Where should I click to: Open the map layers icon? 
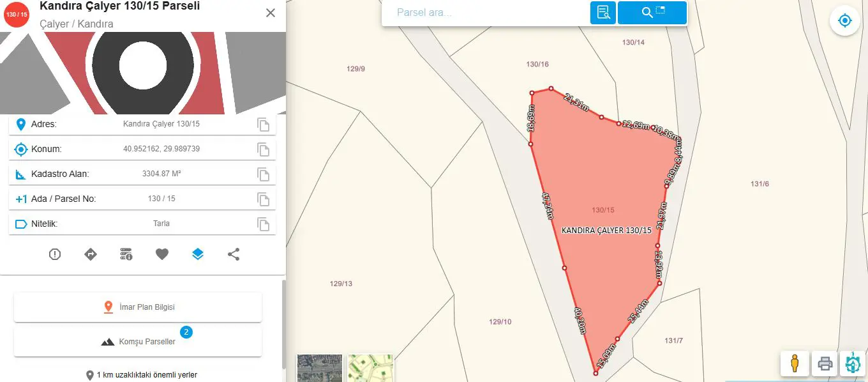[x=198, y=254]
